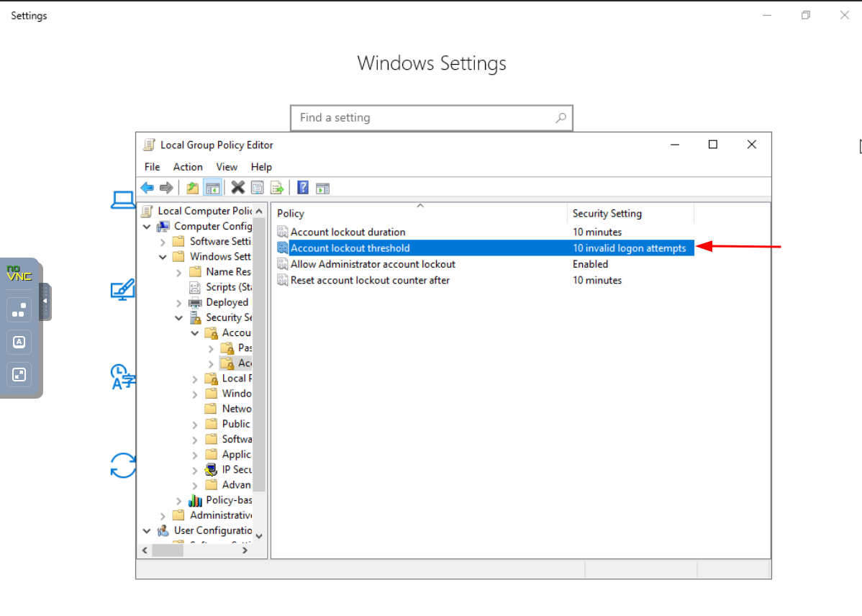Toggle the Show/Hide Console Tree icon
862x616 pixels.
(x=212, y=188)
